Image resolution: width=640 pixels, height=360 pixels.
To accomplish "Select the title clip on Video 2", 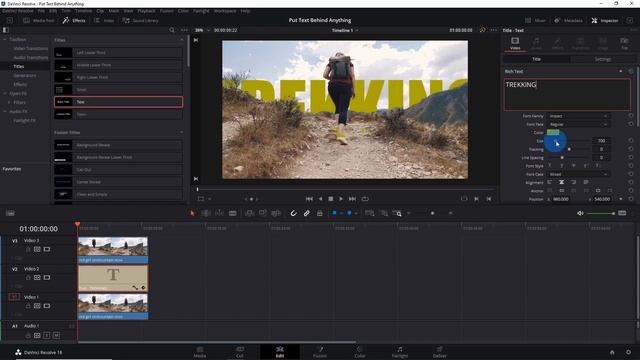I will tap(113, 278).
